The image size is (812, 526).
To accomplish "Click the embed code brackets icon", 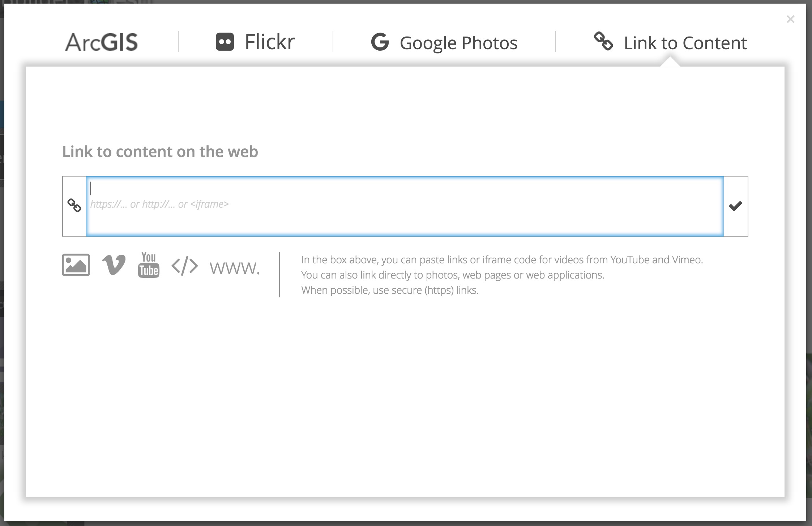I will (185, 266).
